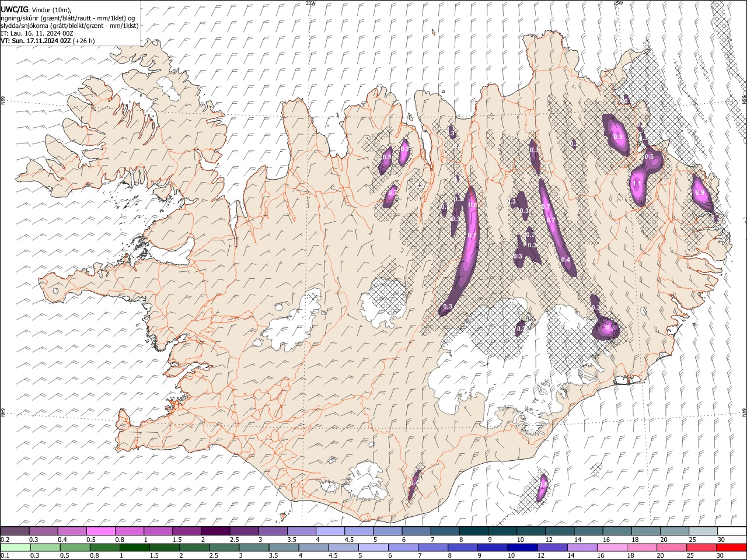Viewport: 747px width, 560px height.
Task: Click the white swatch labeled 30 in upper scale
Action: click(732, 531)
